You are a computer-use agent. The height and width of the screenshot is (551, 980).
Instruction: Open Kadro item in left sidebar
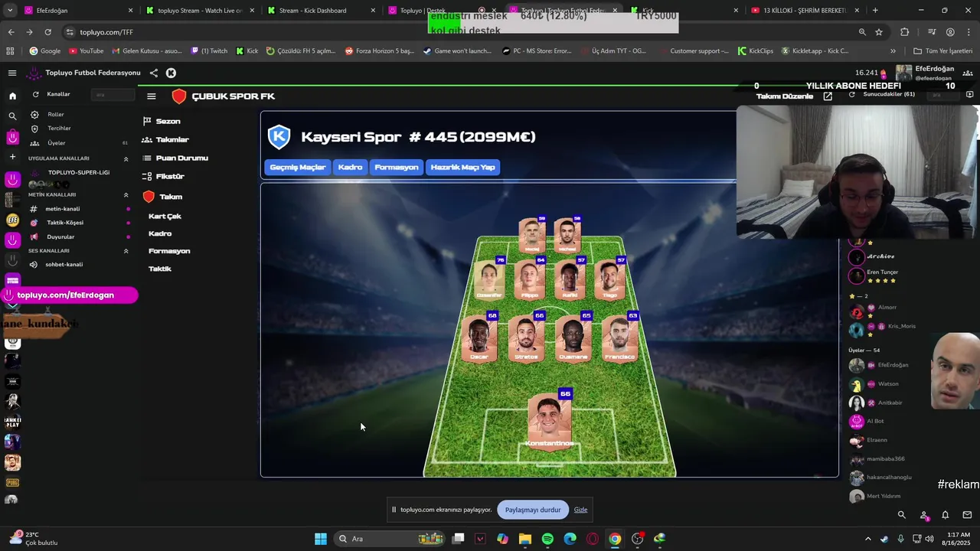[x=160, y=234]
